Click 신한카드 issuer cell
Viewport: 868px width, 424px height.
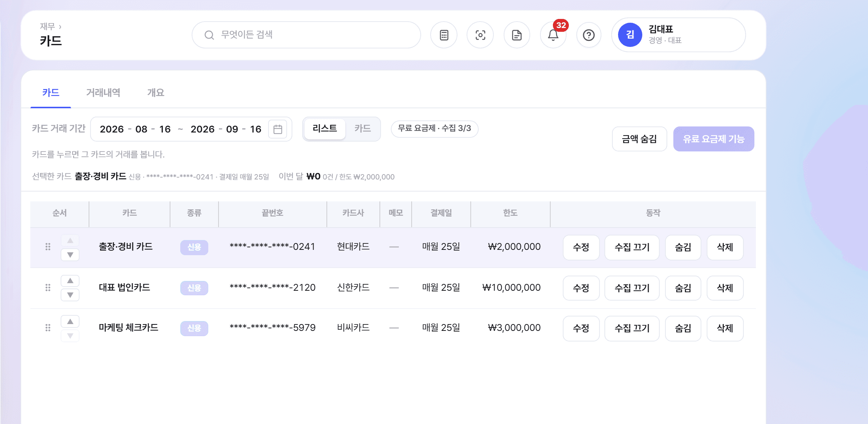[353, 288]
